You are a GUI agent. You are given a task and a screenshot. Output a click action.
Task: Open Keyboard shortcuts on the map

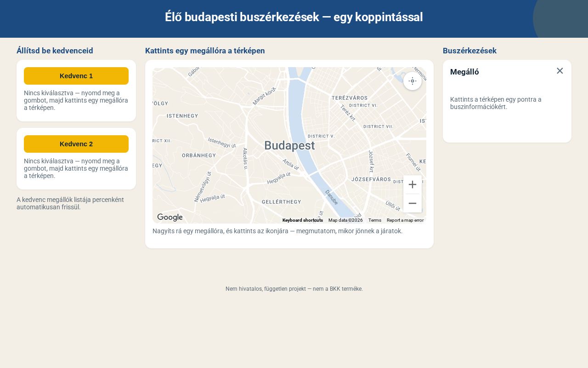(303, 220)
